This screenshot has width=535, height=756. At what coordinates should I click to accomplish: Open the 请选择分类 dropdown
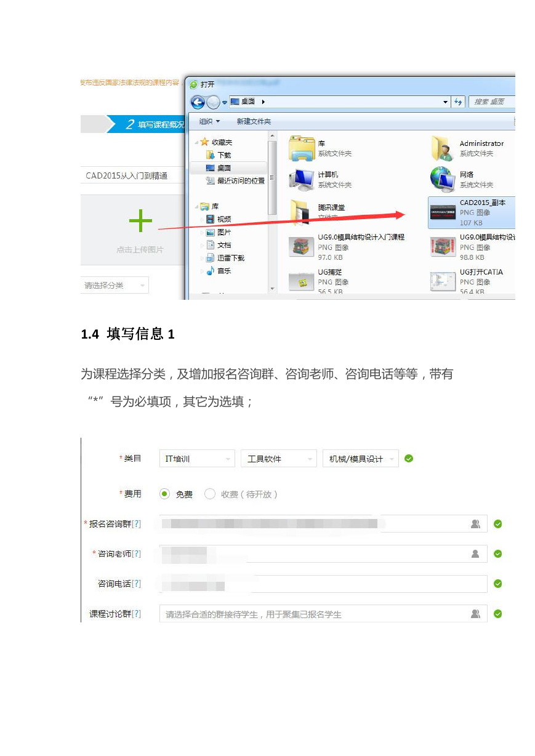tap(115, 285)
